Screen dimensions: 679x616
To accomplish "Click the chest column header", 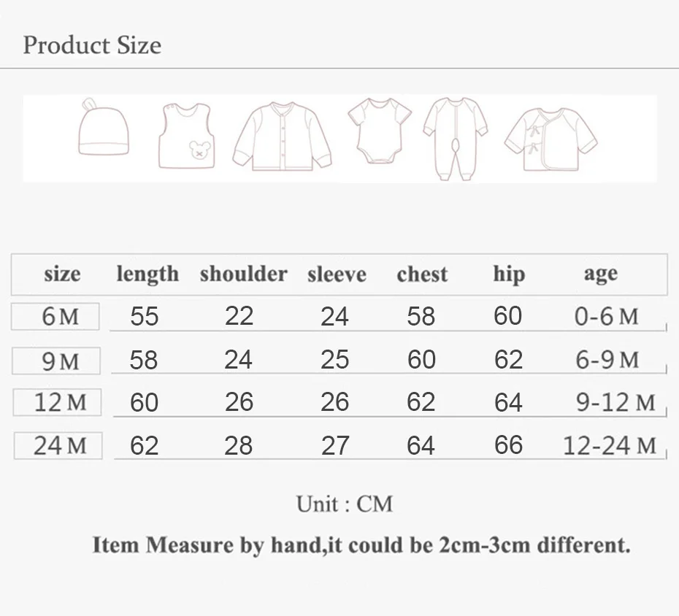I will point(422,274).
